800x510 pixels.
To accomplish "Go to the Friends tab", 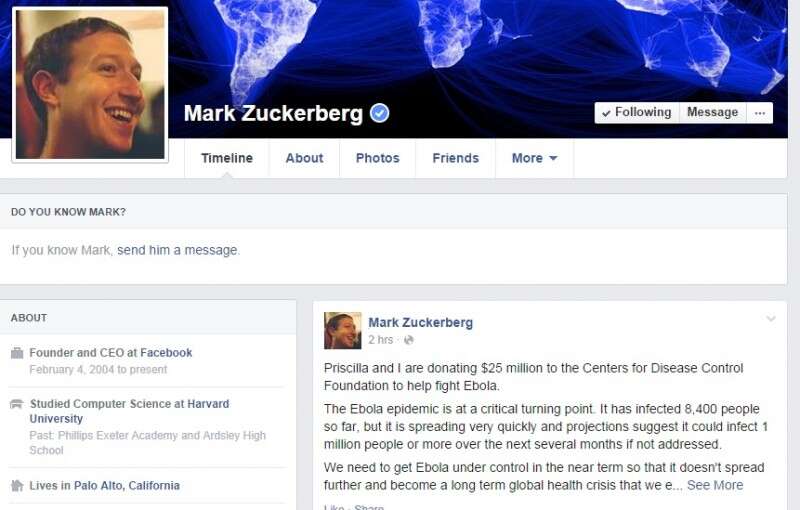I will [456, 159].
